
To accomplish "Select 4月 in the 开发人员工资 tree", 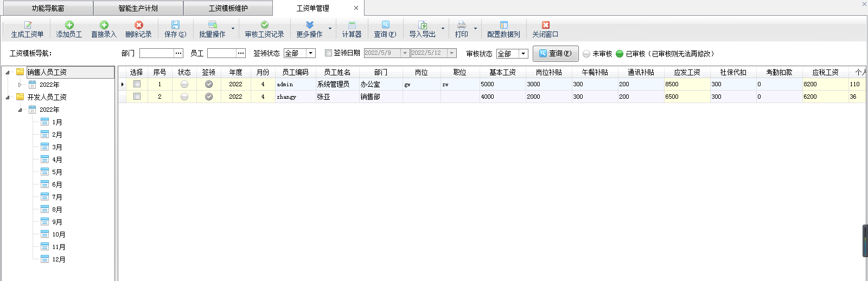I will pos(57,159).
